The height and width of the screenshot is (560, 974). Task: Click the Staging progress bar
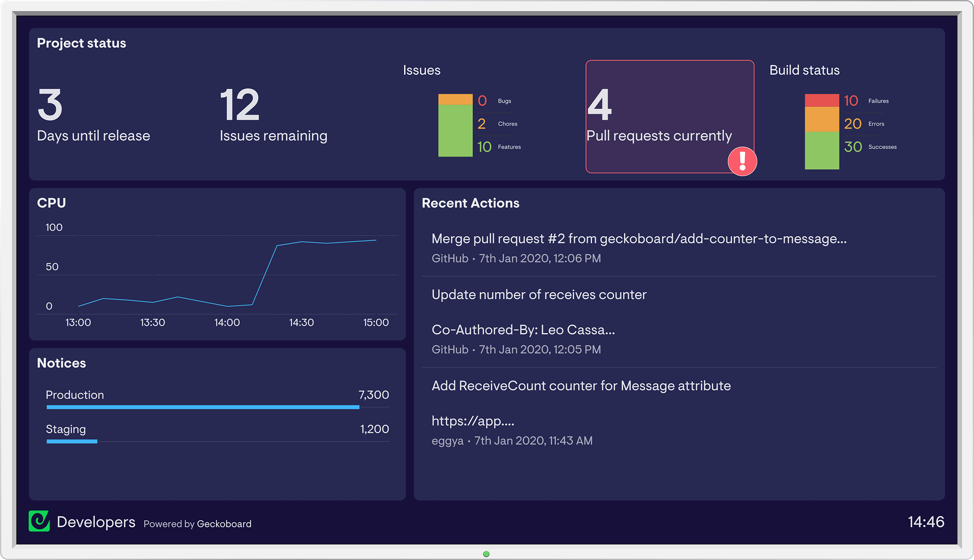pos(71,442)
